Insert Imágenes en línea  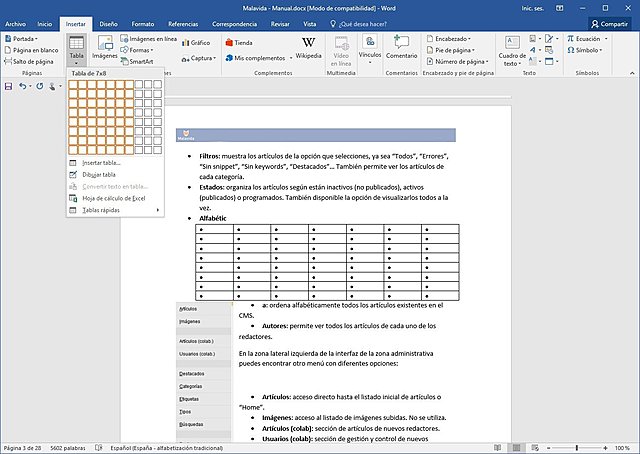[149, 39]
